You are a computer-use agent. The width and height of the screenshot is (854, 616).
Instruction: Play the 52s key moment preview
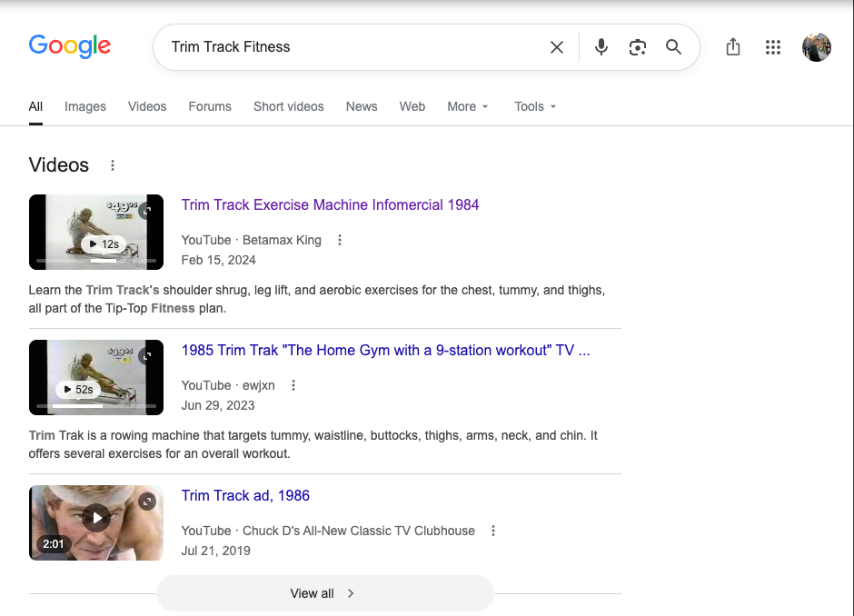[x=78, y=390]
